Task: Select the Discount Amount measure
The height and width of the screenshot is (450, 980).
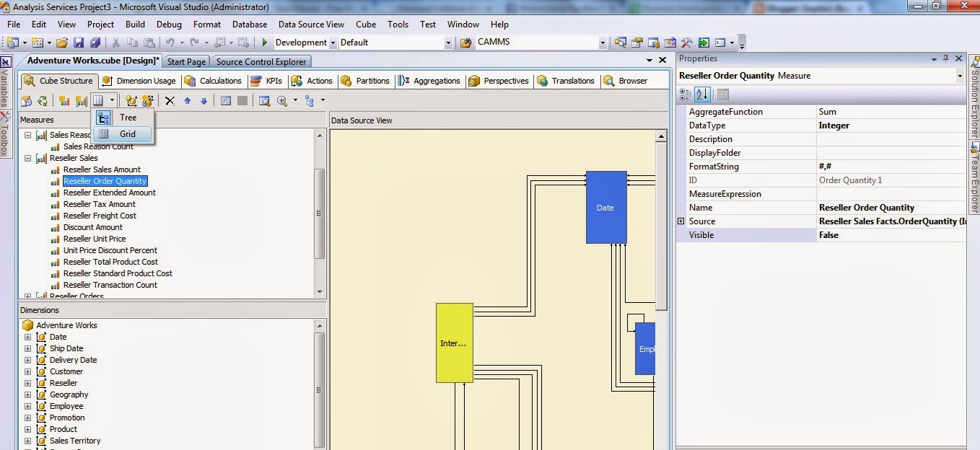Action: click(93, 227)
